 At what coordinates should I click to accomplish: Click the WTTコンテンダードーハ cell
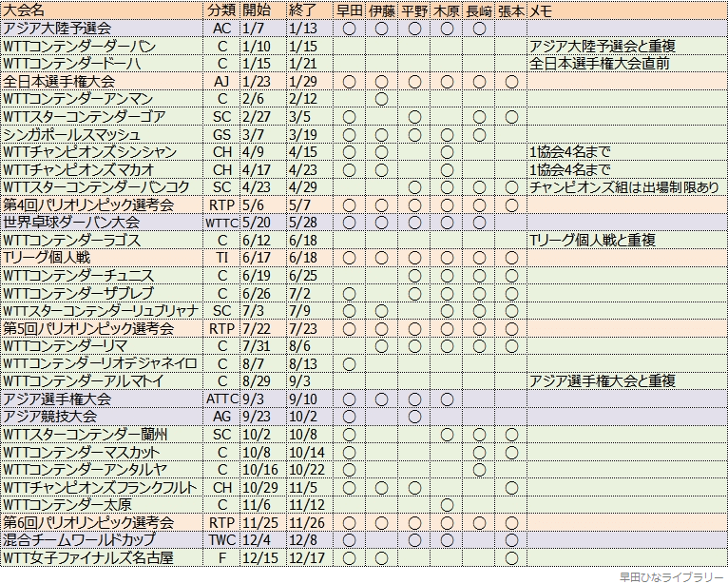[x=102, y=64]
